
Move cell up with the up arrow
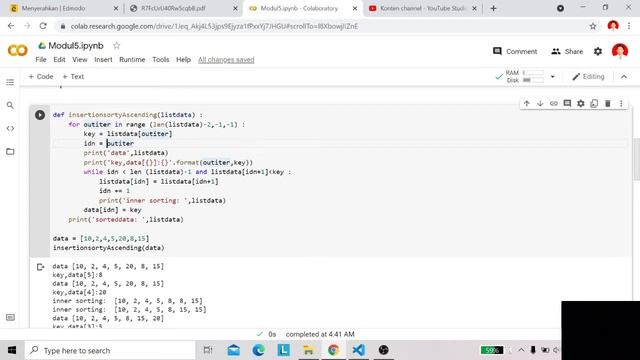coord(527,104)
